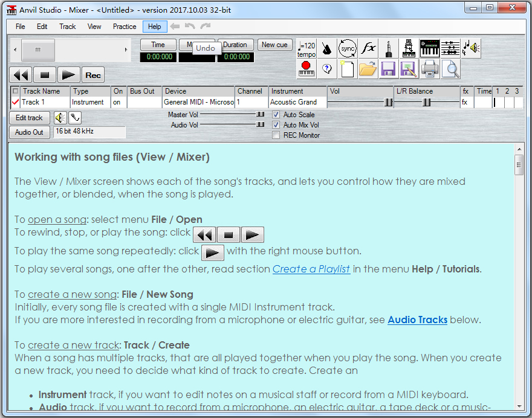This screenshot has height=418, width=532.
Task: Click the mixer sliders icon
Action: coord(450,49)
